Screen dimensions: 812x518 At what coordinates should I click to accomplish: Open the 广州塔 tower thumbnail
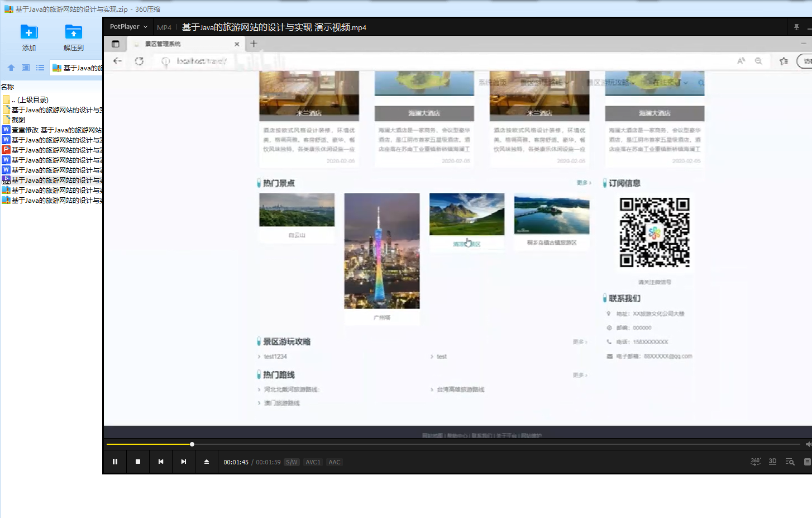pyautogui.click(x=382, y=251)
